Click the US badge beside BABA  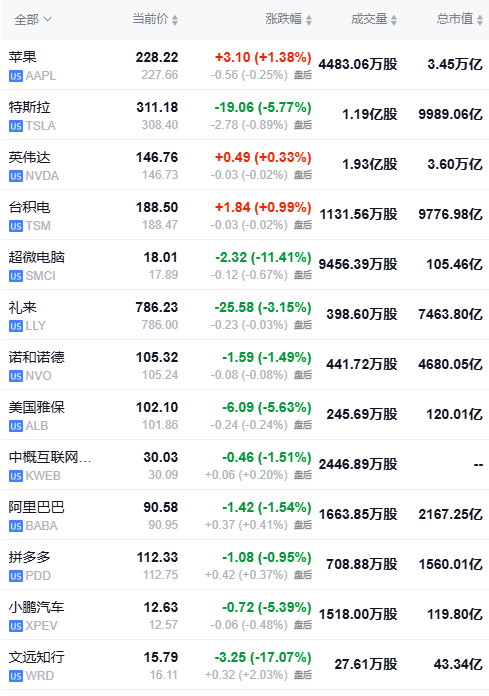pyautogui.click(x=16, y=526)
